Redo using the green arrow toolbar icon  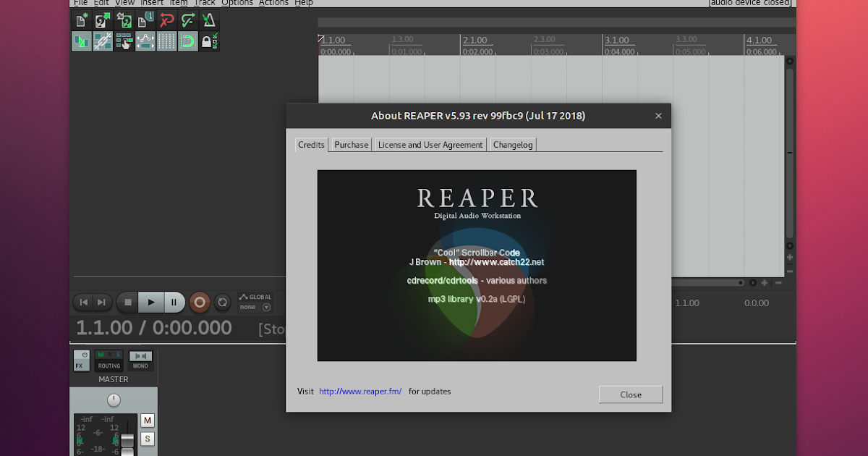tap(188, 20)
